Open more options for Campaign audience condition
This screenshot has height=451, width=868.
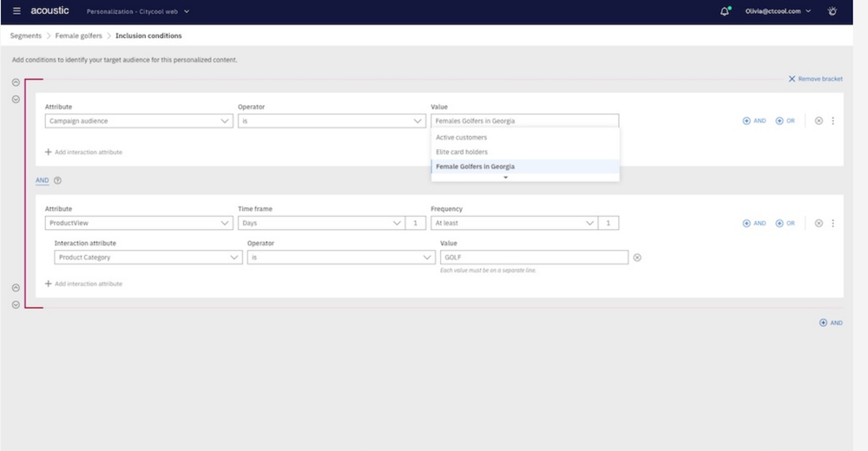tap(832, 121)
